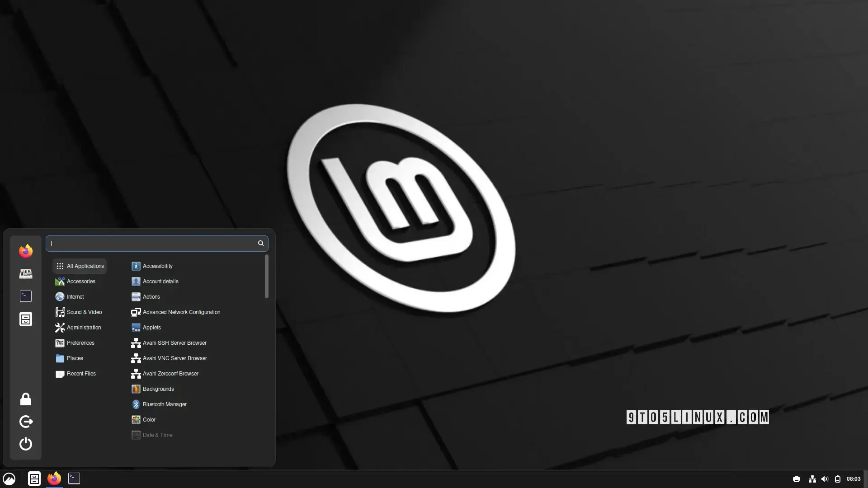Launch Bluetooth Manager
868x488 pixels.
point(164,404)
